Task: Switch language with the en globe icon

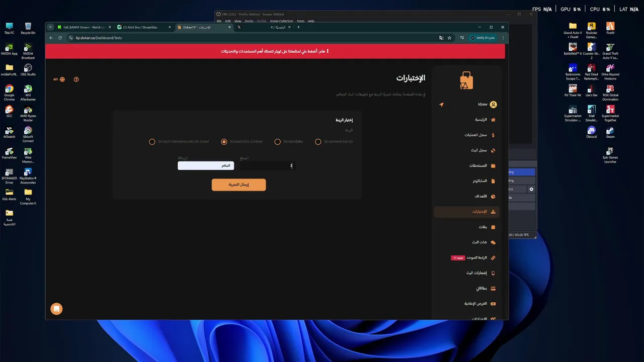Action: coord(59,79)
